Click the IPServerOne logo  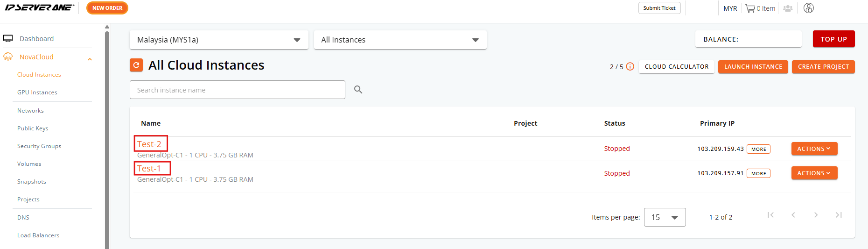point(39,7)
